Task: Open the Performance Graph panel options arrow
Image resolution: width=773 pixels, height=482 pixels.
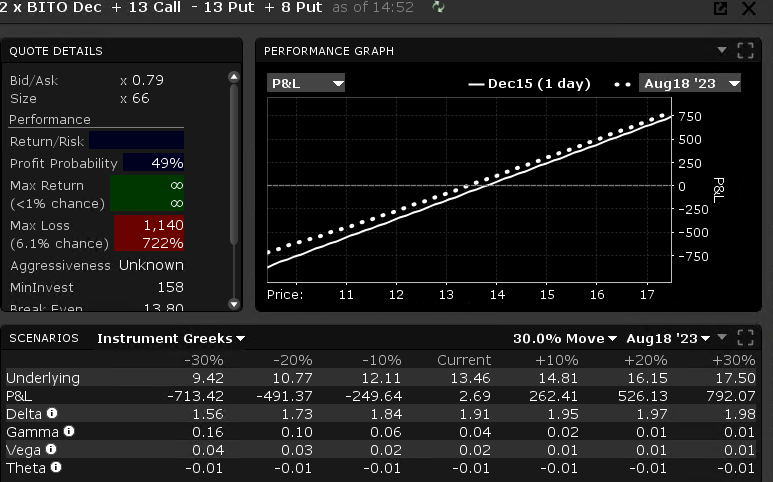Action: [x=722, y=50]
